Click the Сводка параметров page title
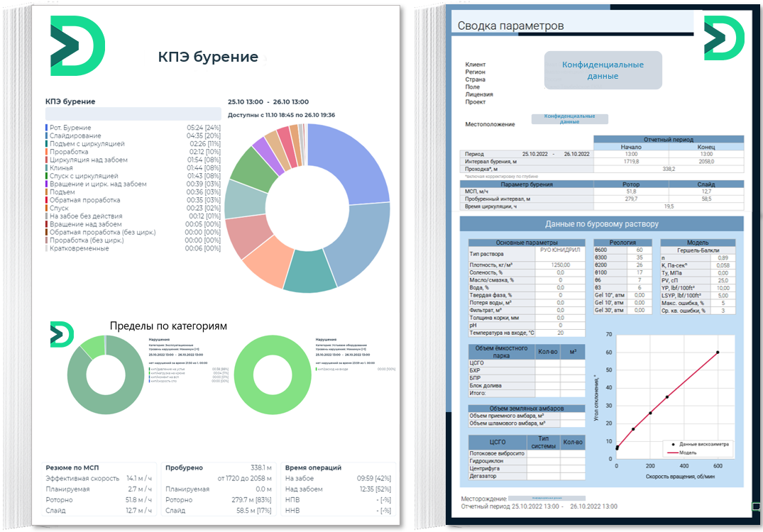 click(511, 26)
